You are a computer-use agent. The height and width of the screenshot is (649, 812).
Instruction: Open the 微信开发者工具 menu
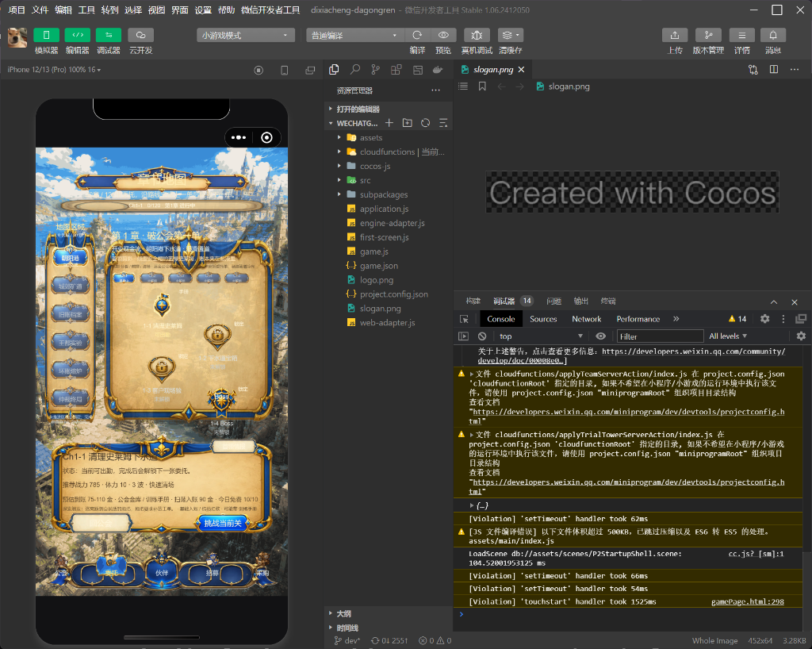pyautogui.click(x=270, y=10)
